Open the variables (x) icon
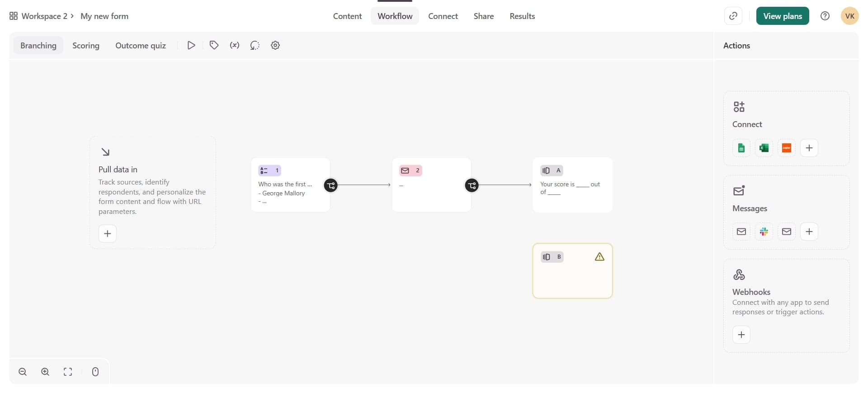The image size is (868, 393). [x=234, y=45]
